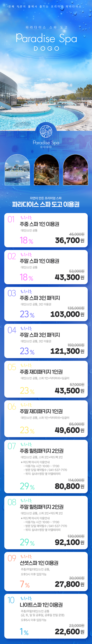This screenshot has height=644, width=92.
Task: Click the round Paradise Spa logo emblem
Action: point(46,131)
